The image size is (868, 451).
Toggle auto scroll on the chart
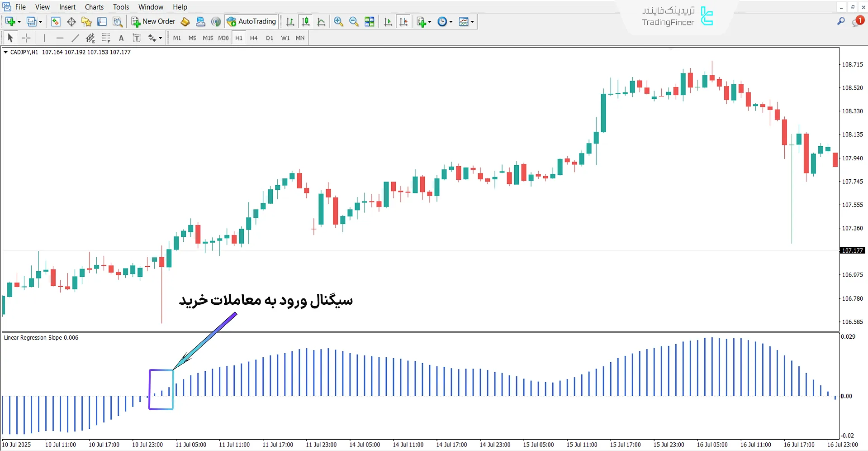[388, 21]
